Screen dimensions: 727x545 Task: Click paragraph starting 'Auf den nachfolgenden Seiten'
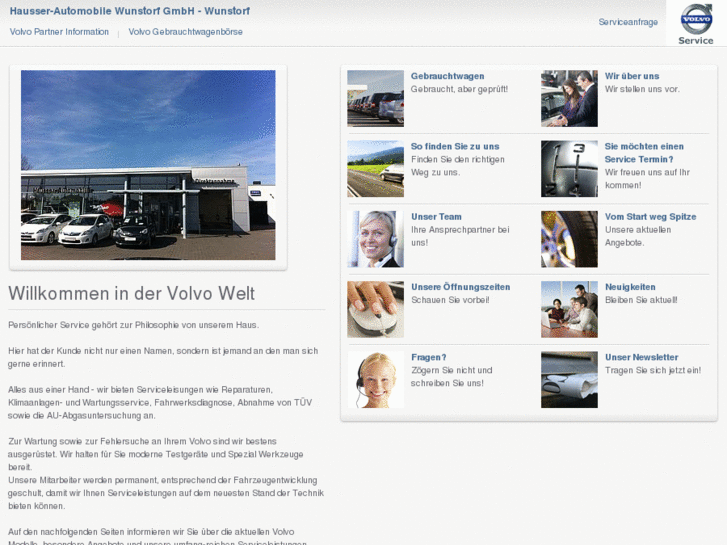158,537
